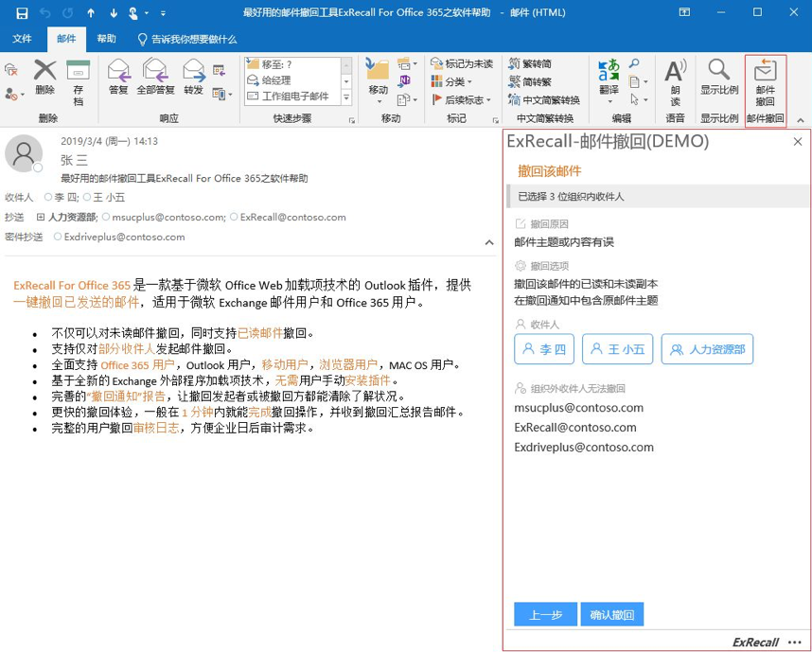This screenshot has height=652, width=812.
Task: Send message to OneNote
Action: (404, 80)
